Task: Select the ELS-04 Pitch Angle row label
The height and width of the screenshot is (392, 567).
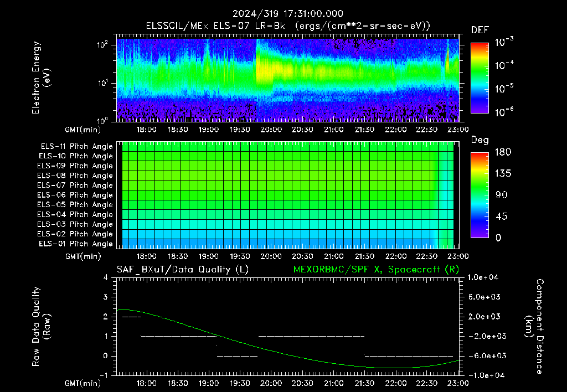Action: pyautogui.click(x=75, y=214)
